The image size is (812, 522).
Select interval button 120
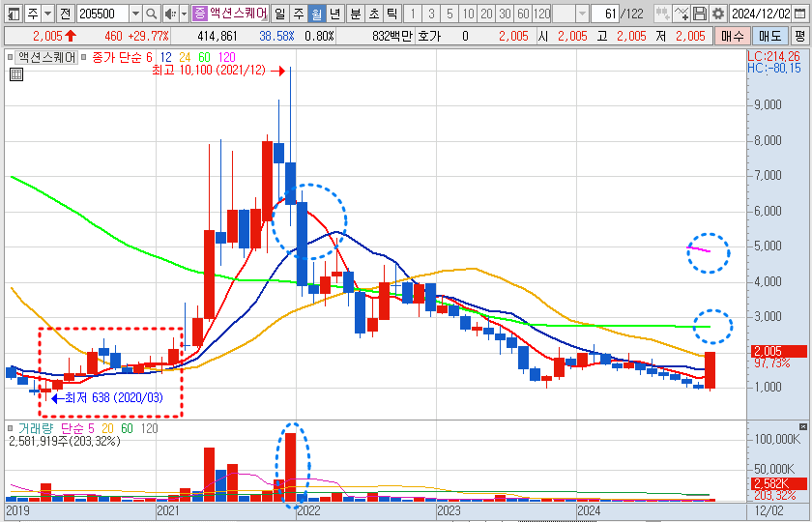coord(541,14)
